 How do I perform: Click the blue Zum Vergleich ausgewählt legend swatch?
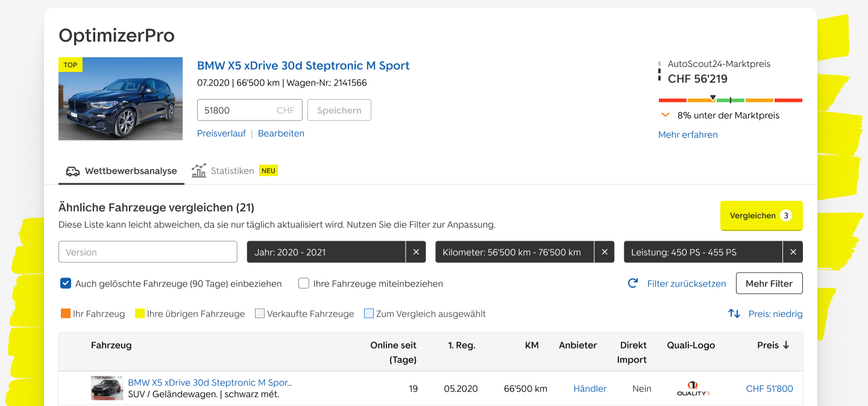[369, 314]
